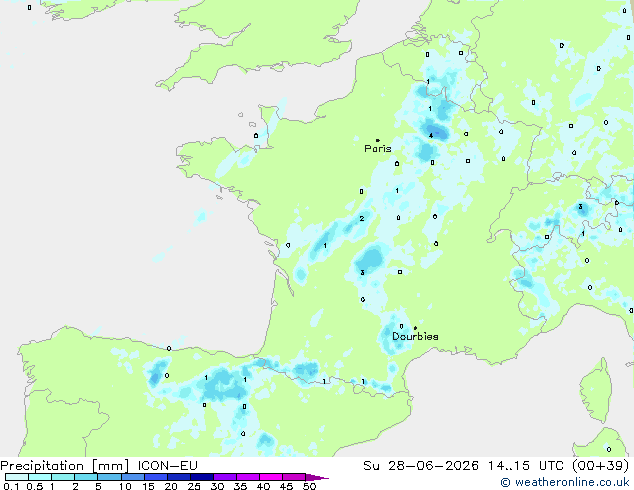This screenshot has height=490, width=634.
Task: Click the '(00+39)' forecast offset text
Action: click(601, 466)
